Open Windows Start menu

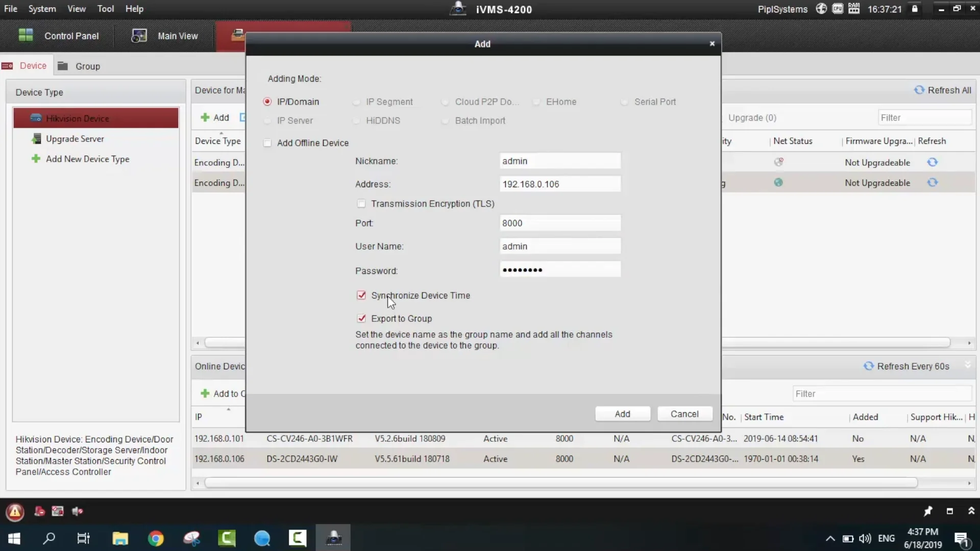[x=14, y=538]
